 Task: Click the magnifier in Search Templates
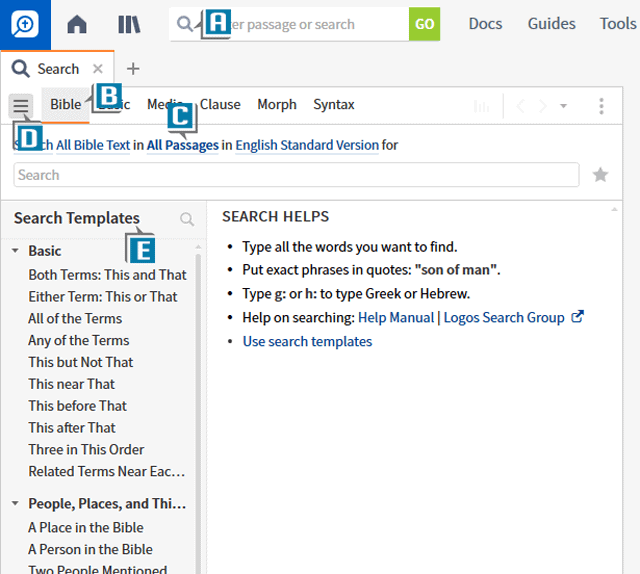187,219
